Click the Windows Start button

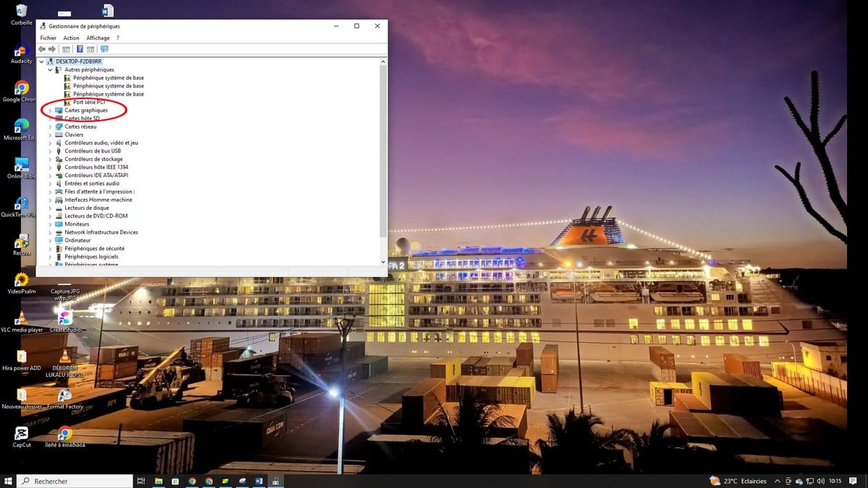click(x=9, y=481)
